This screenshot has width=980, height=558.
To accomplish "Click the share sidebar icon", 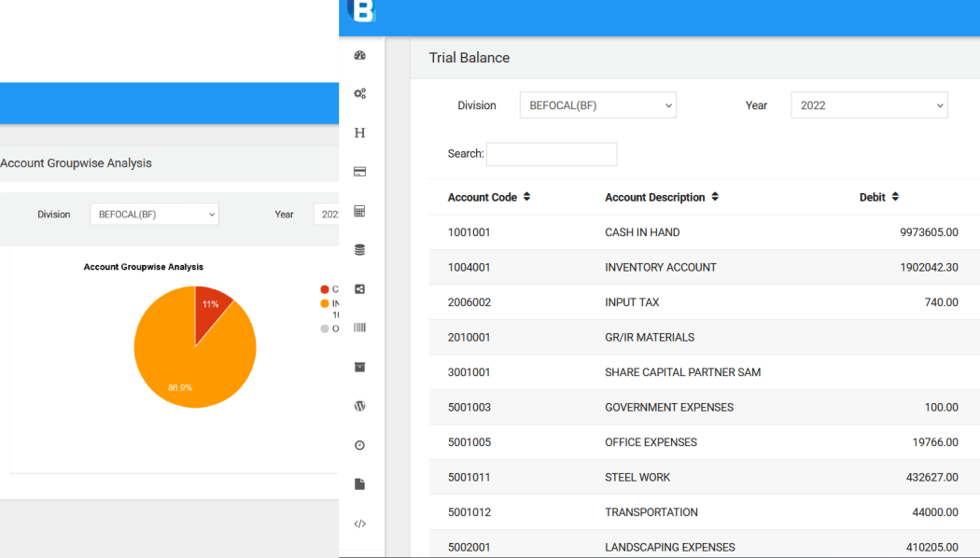I will [360, 289].
